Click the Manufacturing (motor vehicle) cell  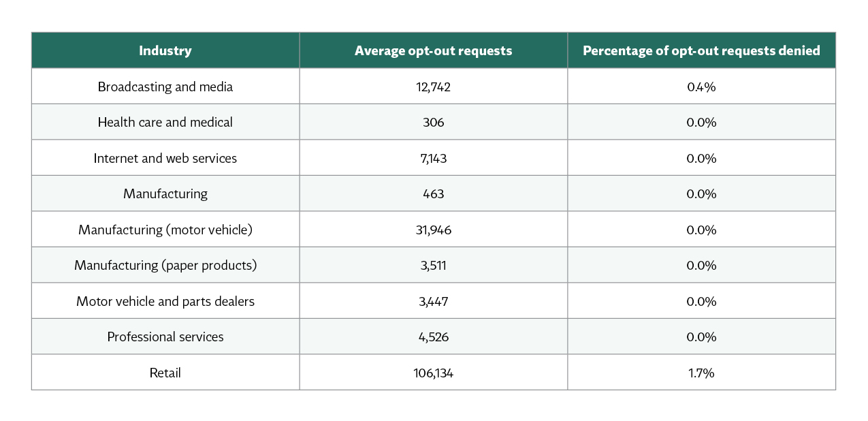coord(165,230)
